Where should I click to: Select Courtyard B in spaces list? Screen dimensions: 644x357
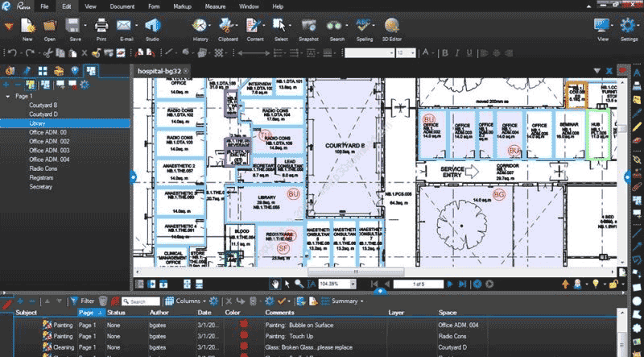43,105
